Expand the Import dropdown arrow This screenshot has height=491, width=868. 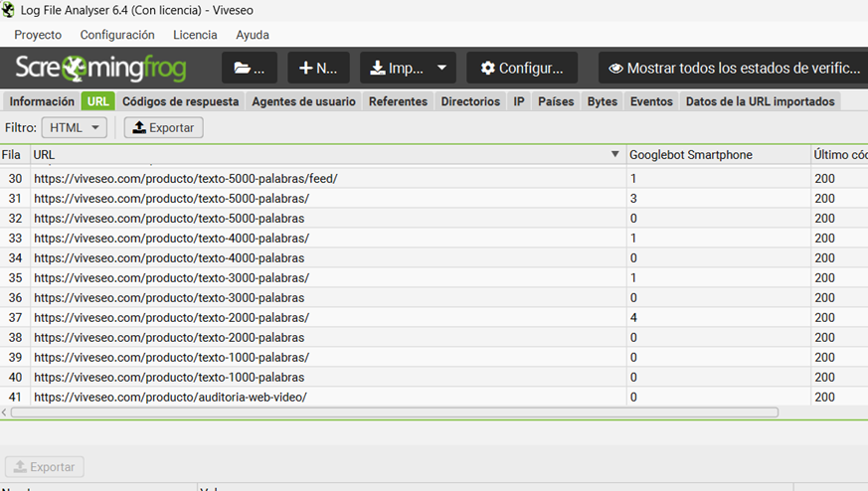point(441,69)
